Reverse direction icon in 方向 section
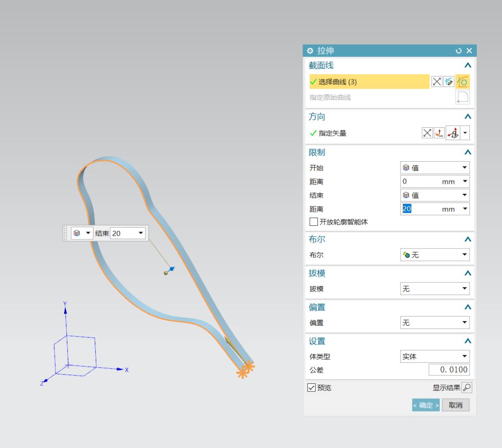502x448 pixels. pos(427,133)
